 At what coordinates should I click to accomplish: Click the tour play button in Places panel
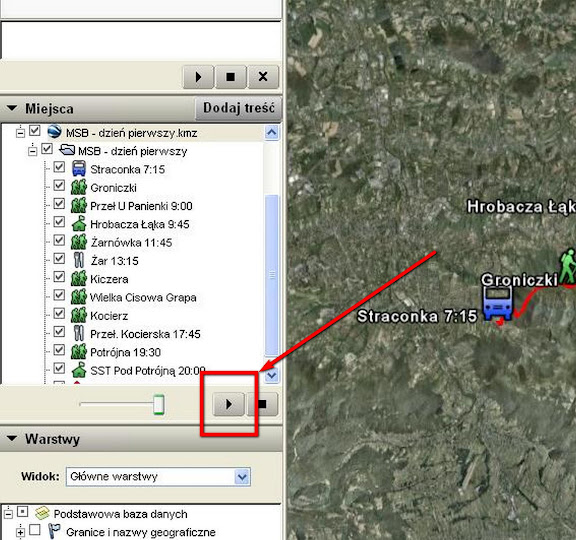click(228, 404)
